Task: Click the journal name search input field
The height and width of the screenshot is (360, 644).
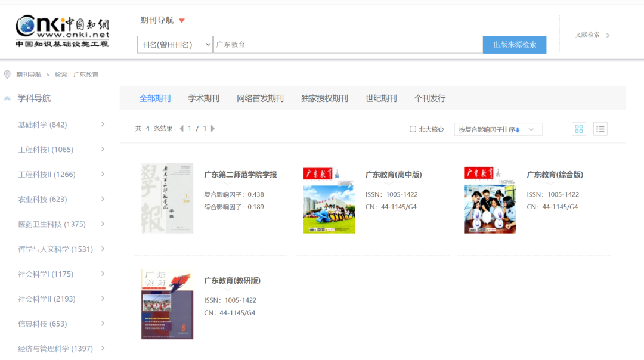Action: pyautogui.click(x=346, y=44)
